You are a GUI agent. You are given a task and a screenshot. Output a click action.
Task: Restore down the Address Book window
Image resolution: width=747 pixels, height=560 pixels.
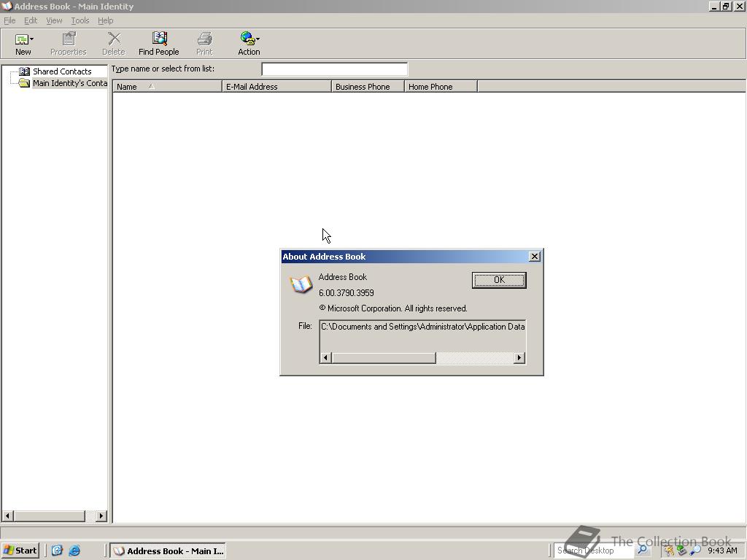(x=726, y=6)
